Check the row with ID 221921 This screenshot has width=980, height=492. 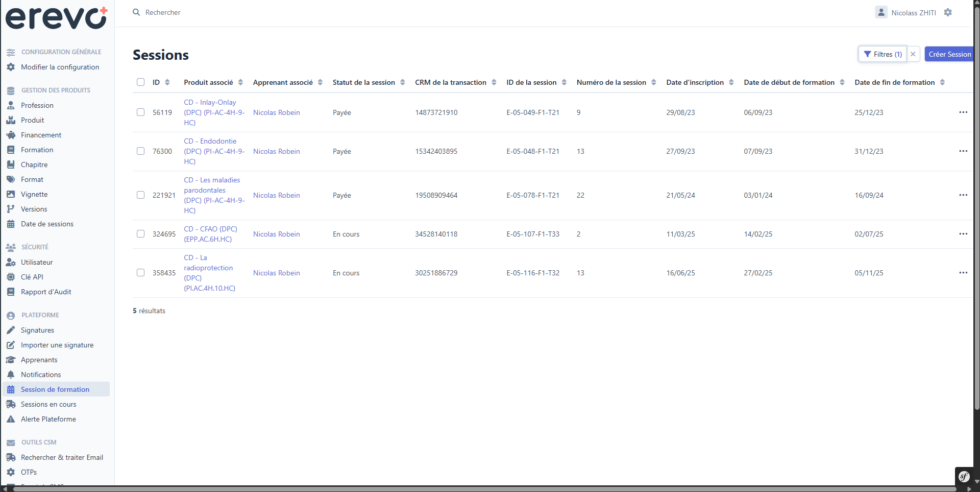pos(141,195)
